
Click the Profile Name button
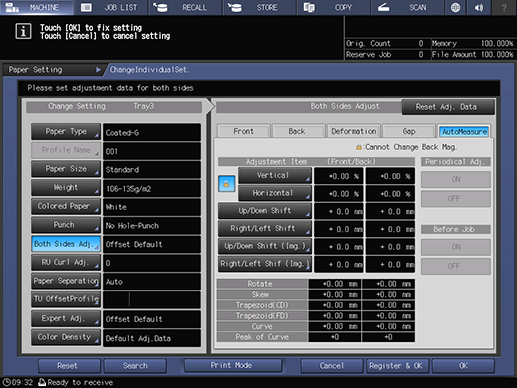tap(66, 150)
